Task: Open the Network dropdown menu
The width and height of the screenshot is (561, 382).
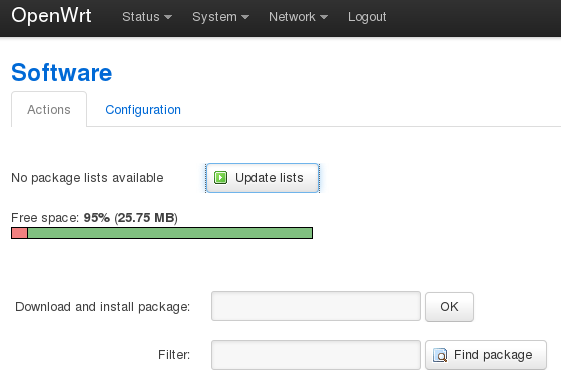Action: [298, 17]
